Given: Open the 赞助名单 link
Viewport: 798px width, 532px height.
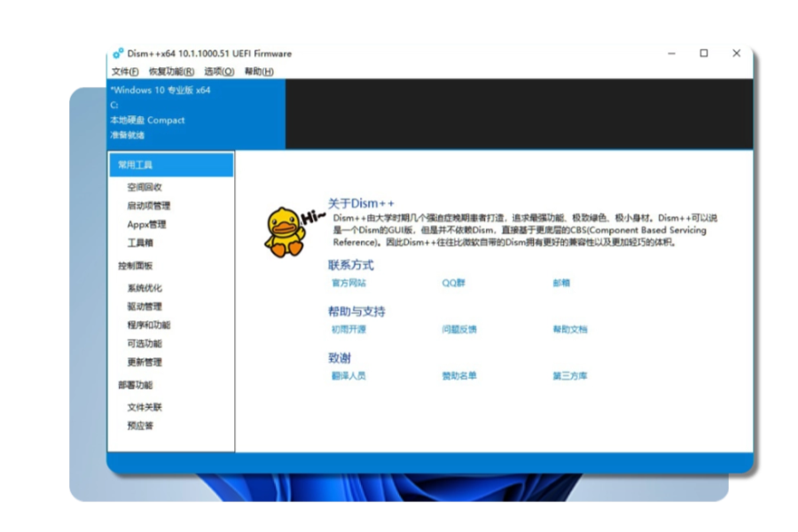Looking at the screenshot, I should click(459, 376).
